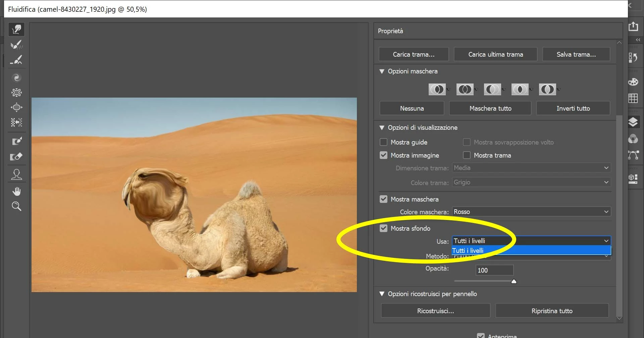The height and width of the screenshot is (338, 644).
Task: Collapse the Opzioni maschera section
Action: pyautogui.click(x=382, y=71)
